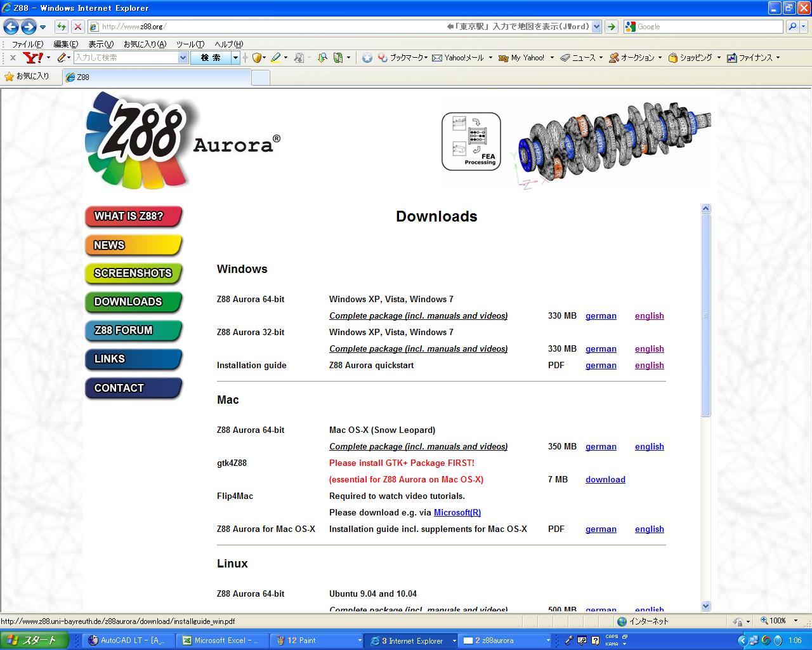Go back with the browser Back arrow
This screenshot has height=650, width=812.
coord(11,27)
